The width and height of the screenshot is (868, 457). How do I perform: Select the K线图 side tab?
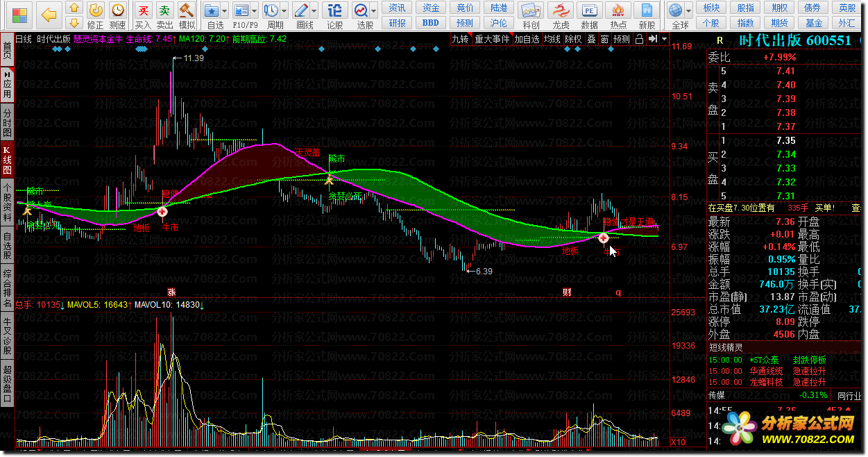(7, 161)
